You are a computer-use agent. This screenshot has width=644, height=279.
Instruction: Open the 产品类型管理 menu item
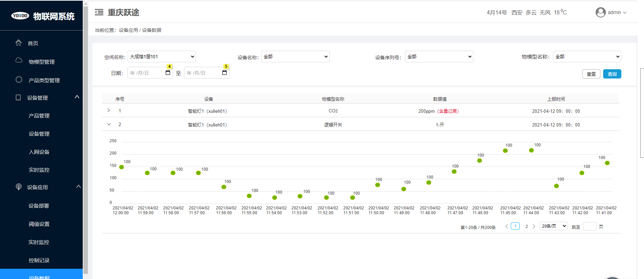tap(44, 80)
